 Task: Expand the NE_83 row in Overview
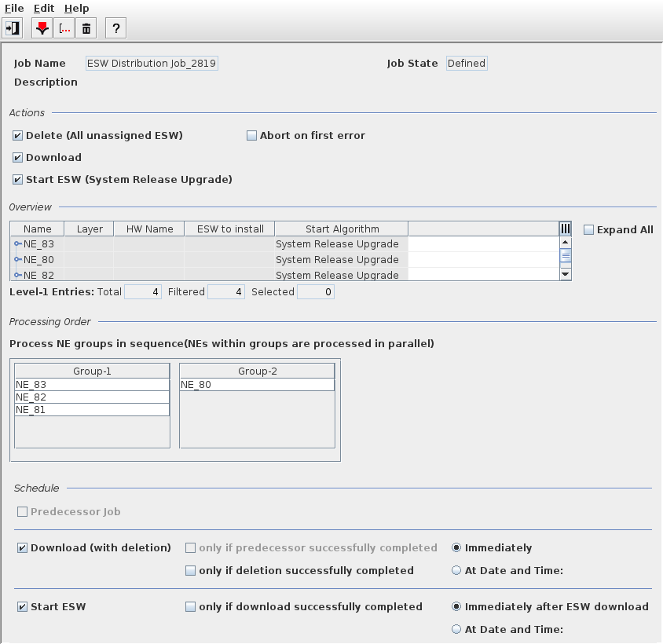click(18, 244)
